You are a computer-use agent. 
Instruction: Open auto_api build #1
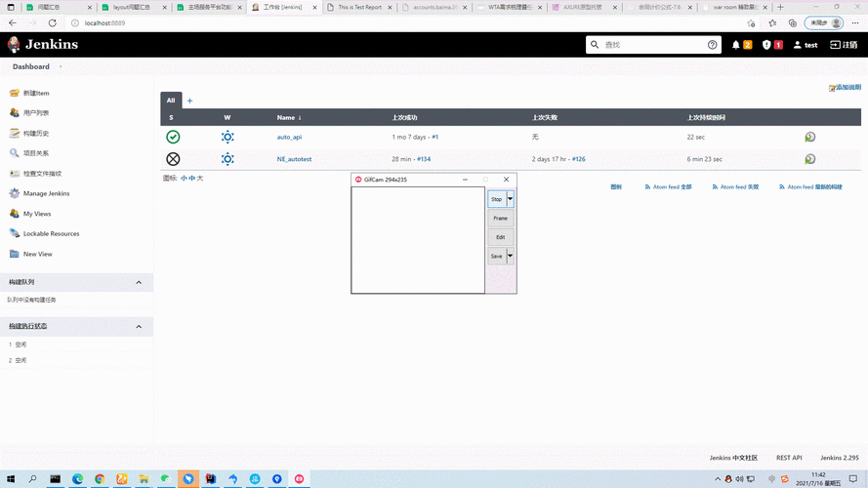(435, 137)
